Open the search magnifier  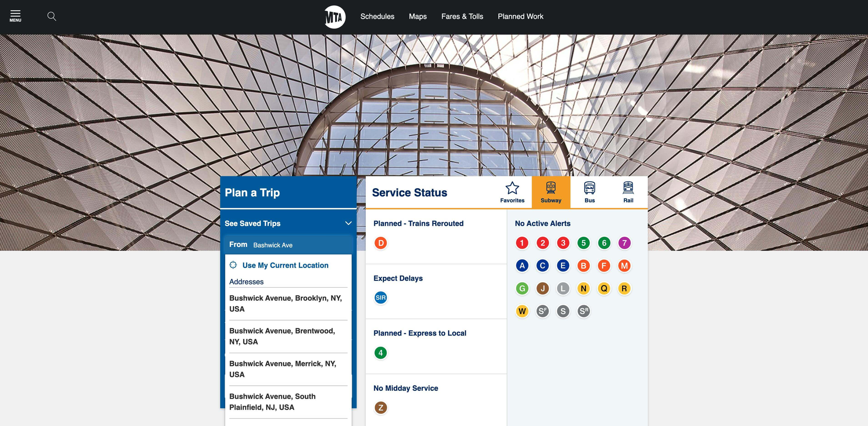point(52,16)
